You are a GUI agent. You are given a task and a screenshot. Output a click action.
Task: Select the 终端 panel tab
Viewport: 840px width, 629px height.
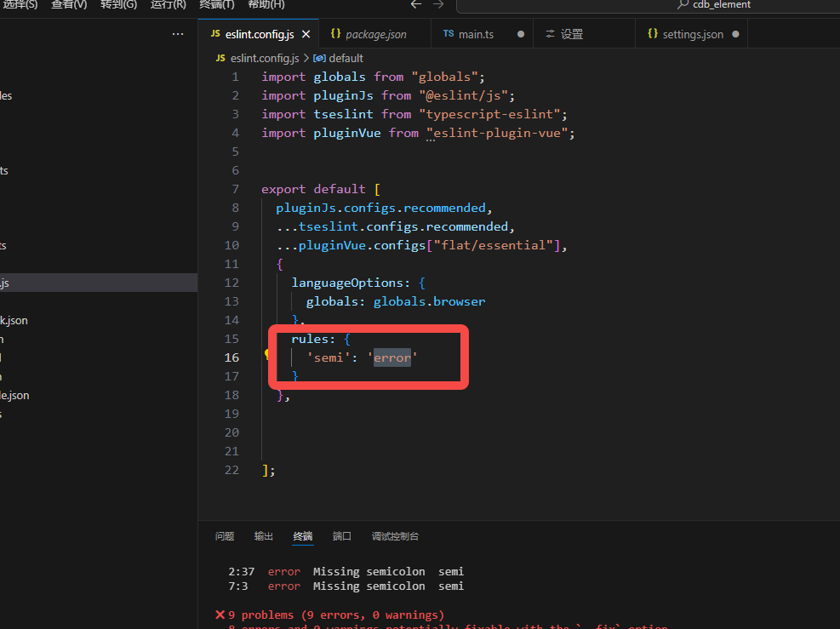[x=303, y=536]
